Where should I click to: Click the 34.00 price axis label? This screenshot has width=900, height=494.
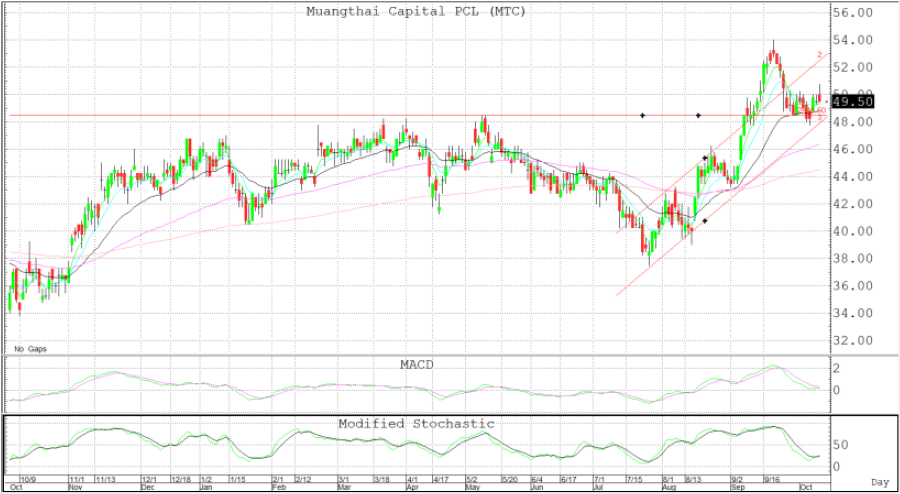tap(853, 313)
